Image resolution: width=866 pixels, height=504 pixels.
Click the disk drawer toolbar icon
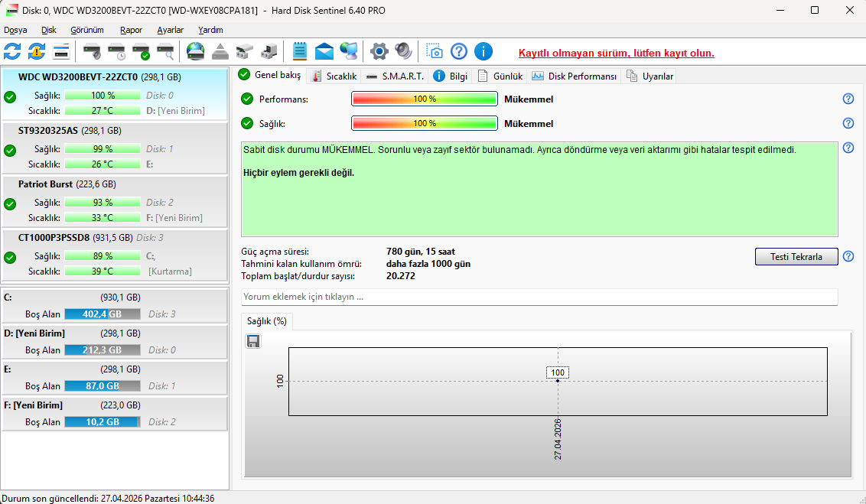(244, 51)
